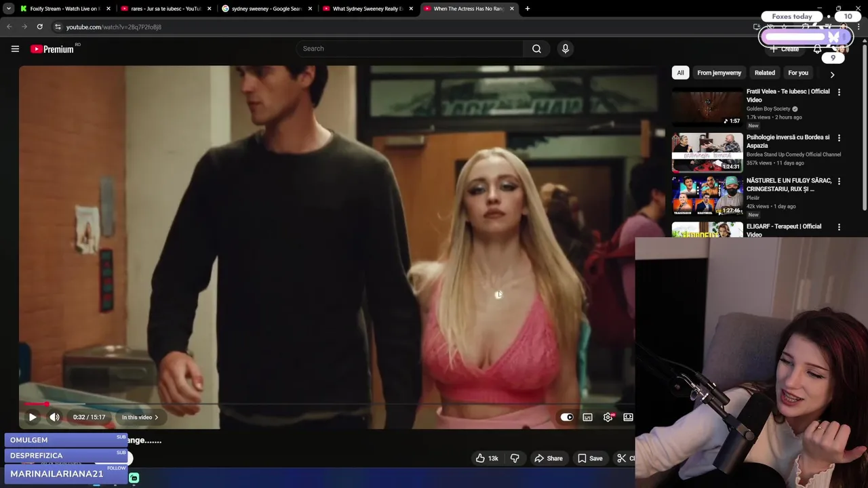Open options menu for Psihologie inversă video
The image size is (868, 488).
(x=839, y=138)
